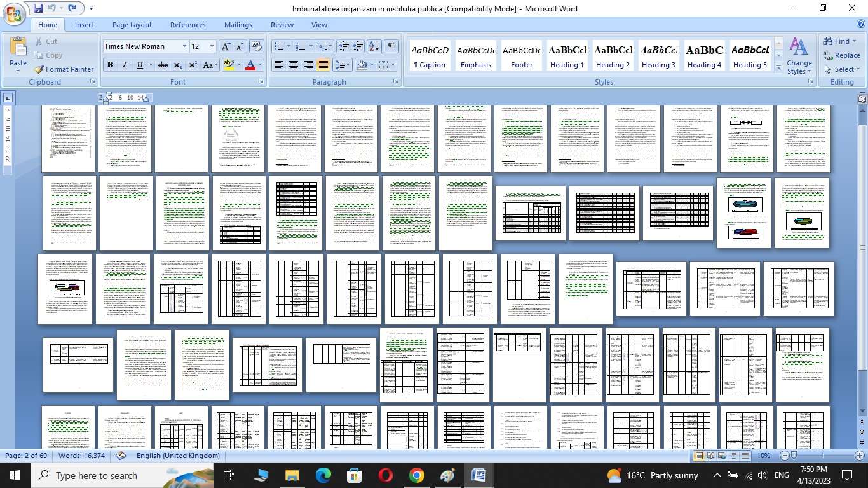This screenshot has width=868, height=488.
Task: Click the Replace button
Action: pos(841,55)
